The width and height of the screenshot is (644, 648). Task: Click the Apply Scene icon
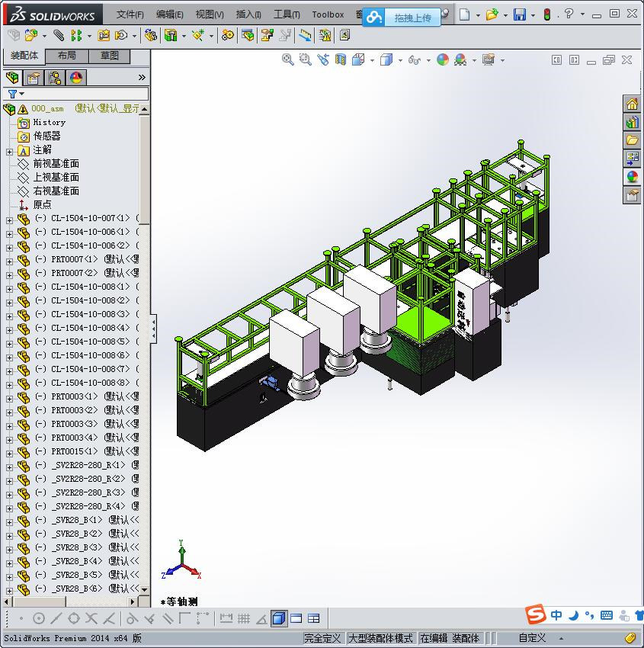tap(460, 60)
